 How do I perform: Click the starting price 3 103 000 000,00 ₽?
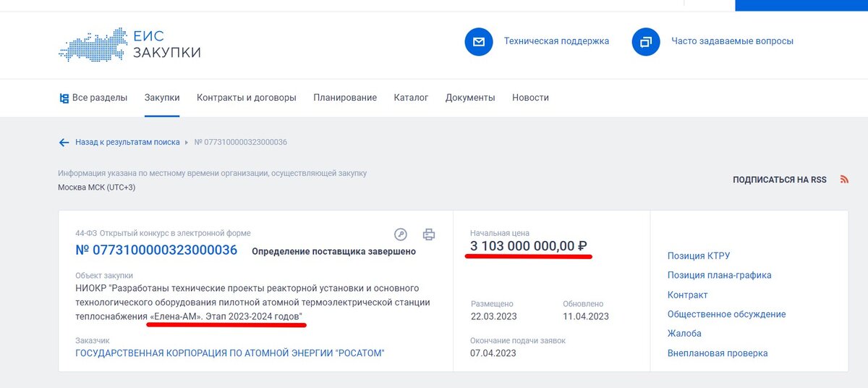click(528, 247)
